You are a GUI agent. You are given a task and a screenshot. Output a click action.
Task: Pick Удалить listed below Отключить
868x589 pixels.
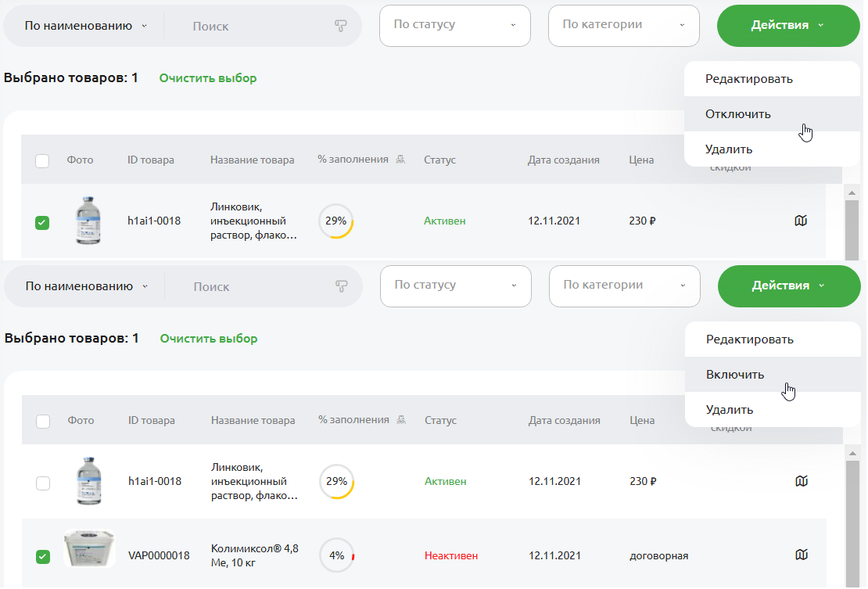(x=772, y=149)
